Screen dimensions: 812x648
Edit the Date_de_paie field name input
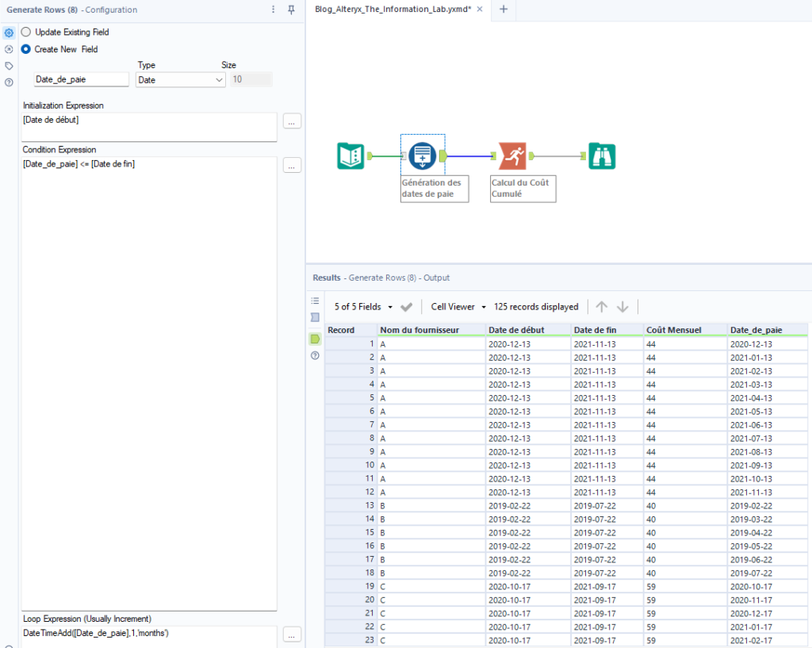[x=82, y=79]
